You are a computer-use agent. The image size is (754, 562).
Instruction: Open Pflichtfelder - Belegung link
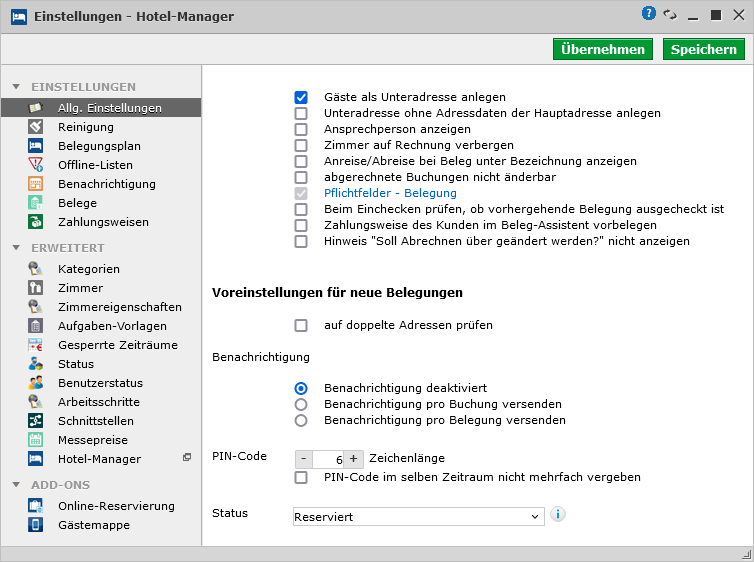coord(390,193)
